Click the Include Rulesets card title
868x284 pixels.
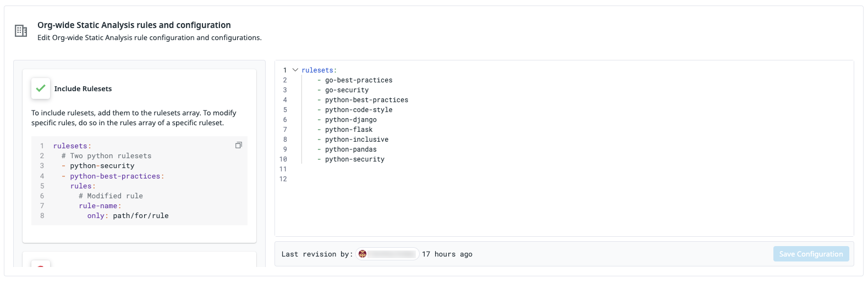pyautogui.click(x=83, y=88)
